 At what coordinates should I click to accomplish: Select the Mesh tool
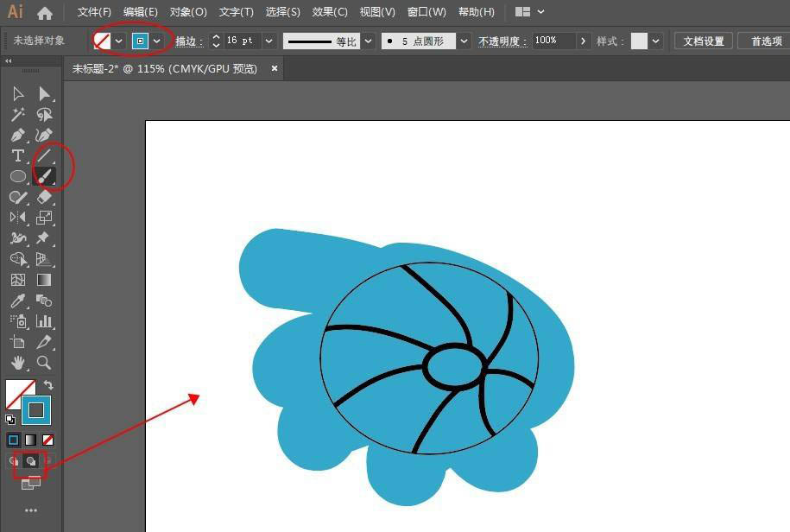(18, 280)
